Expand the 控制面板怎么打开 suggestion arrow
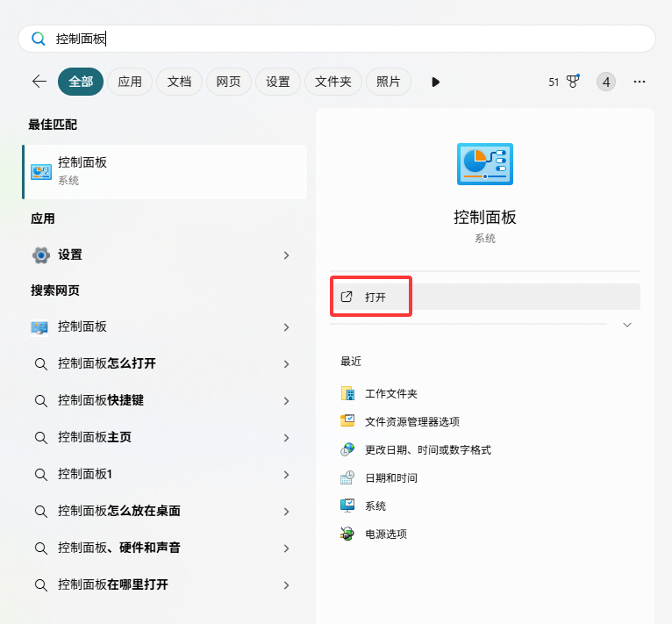 (286, 363)
